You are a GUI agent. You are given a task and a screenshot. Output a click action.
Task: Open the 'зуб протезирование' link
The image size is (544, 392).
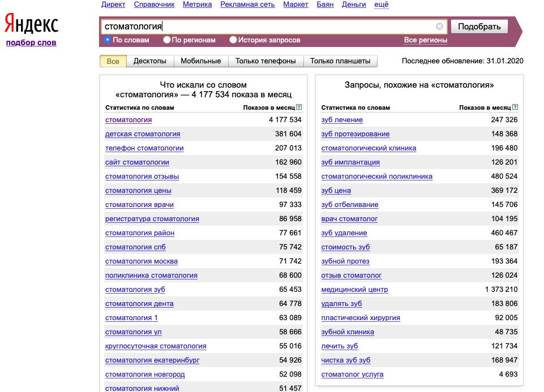coord(355,134)
